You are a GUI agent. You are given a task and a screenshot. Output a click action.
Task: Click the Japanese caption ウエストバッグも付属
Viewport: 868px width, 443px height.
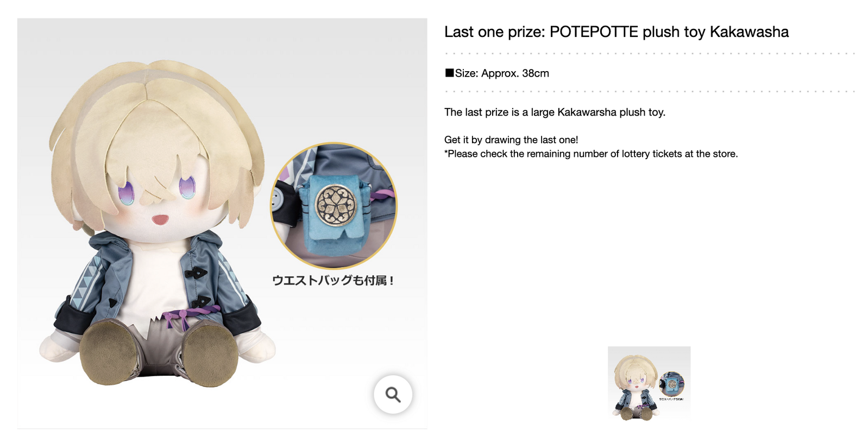click(332, 281)
